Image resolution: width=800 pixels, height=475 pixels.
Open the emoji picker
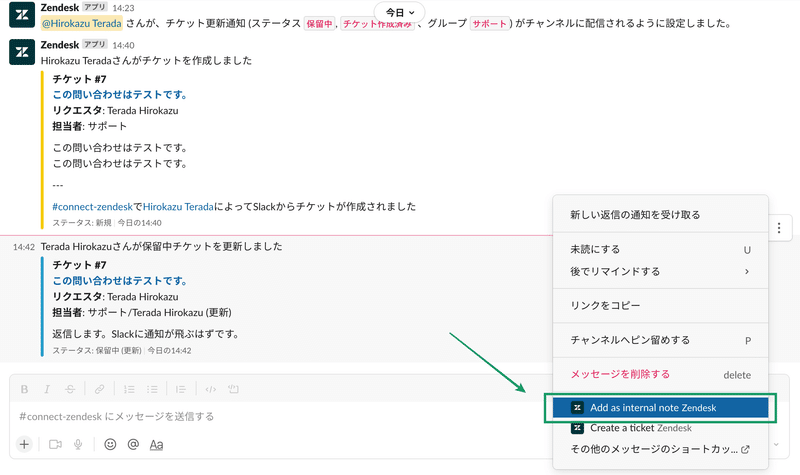point(110,444)
